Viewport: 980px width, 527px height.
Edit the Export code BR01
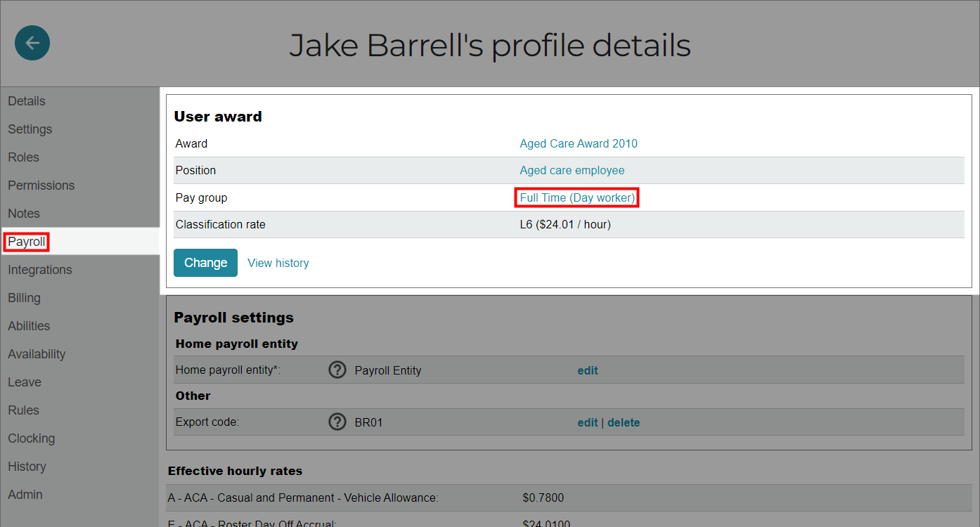[588, 422]
